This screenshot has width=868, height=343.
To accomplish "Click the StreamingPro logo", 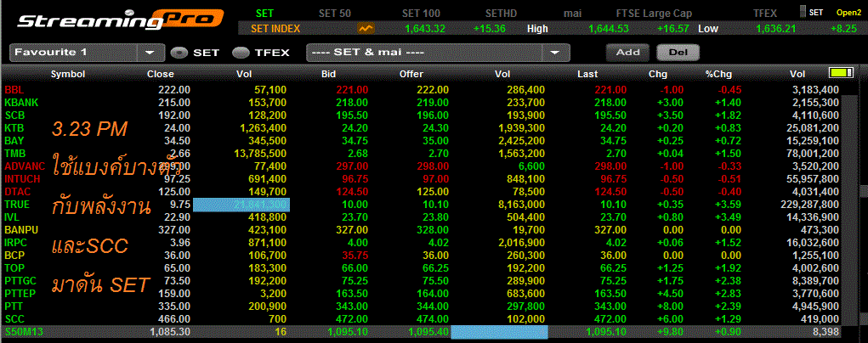I will (x=120, y=20).
